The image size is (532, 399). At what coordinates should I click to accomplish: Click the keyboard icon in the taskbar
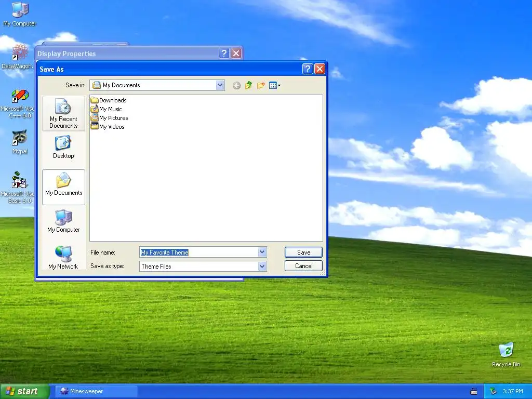[474, 392]
